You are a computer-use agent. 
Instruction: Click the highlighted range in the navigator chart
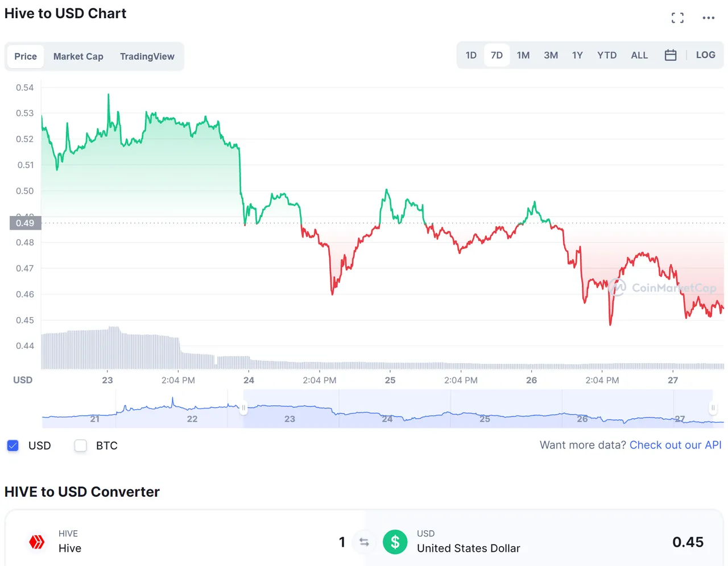tap(478, 409)
